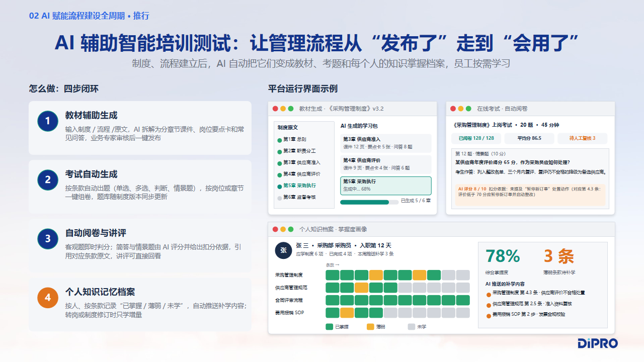The image size is (644, 362).
Task: Click the 个人知识记忆档案 step card heading
Action: tap(100, 292)
